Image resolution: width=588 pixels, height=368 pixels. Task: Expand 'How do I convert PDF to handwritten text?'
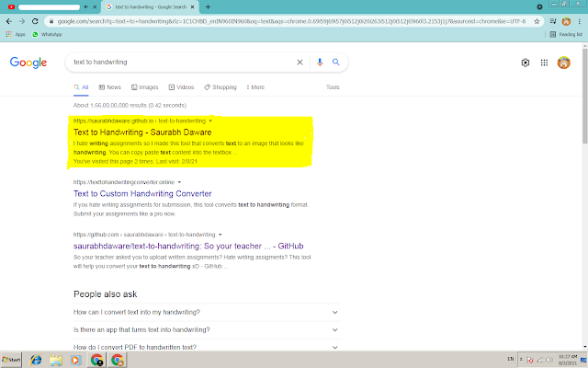pyautogui.click(x=207, y=347)
